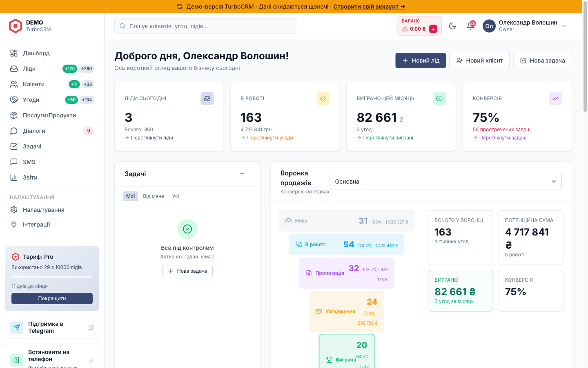Click Створити свій акаунт link
588x368 pixels.
coord(369,7)
